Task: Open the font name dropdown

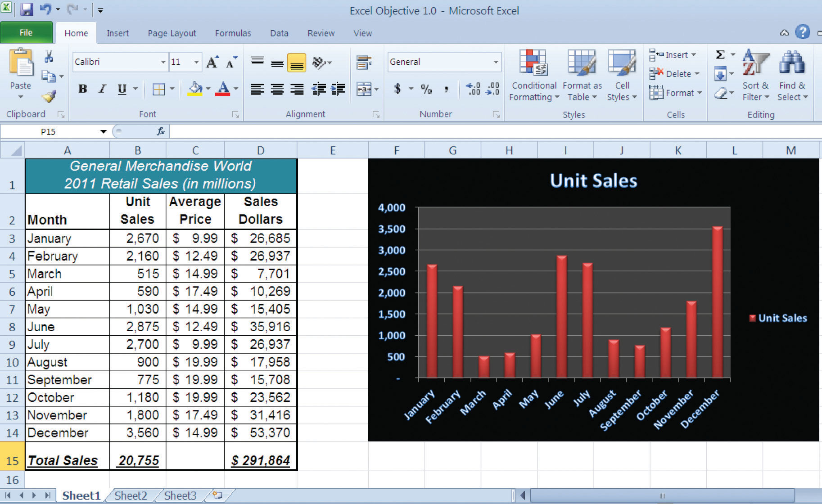Action: click(x=163, y=62)
